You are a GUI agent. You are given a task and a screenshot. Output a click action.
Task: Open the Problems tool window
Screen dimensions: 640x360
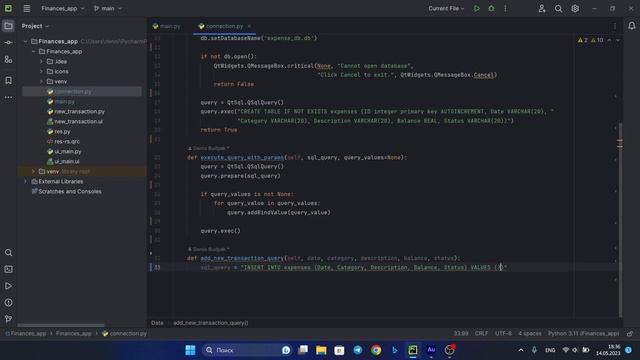[x=8, y=303]
